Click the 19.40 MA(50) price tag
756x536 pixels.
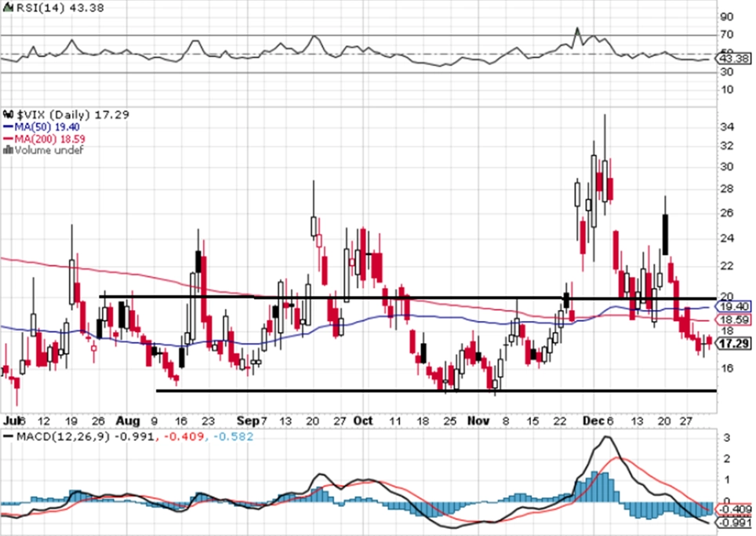pyautogui.click(x=734, y=306)
